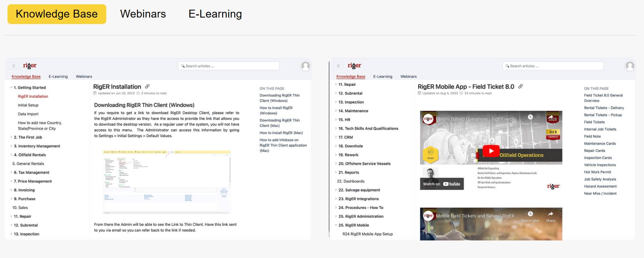The width and height of the screenshot is (644, 258).
Task: Expand the 16. Tech Skills And Qualifications item
Action: coord(336,129)
